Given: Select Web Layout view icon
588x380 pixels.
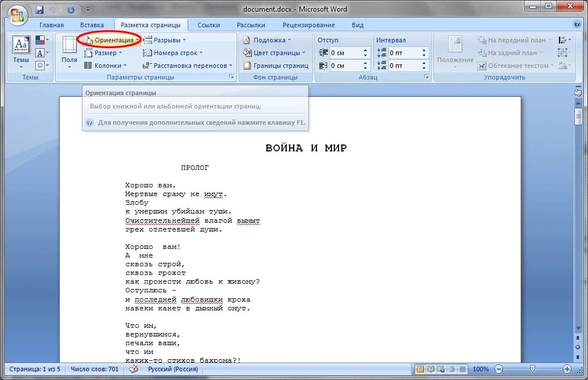Looking at the screenshot, I should click(441, 369).
